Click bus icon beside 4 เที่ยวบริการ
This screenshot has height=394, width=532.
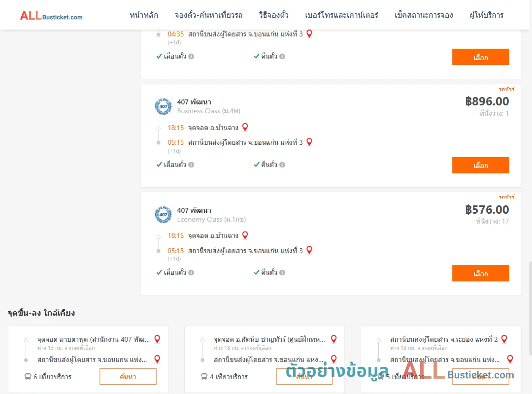(204, 377)
